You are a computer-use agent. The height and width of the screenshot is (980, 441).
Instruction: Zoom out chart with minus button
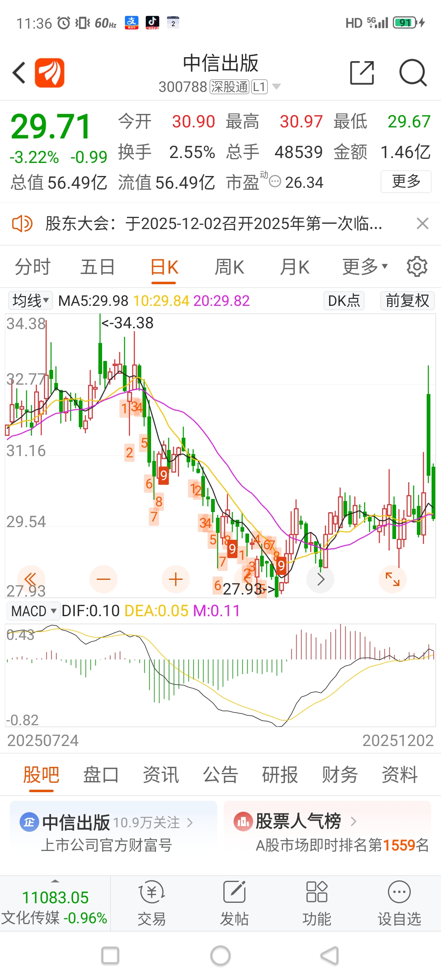coord(103,579)
